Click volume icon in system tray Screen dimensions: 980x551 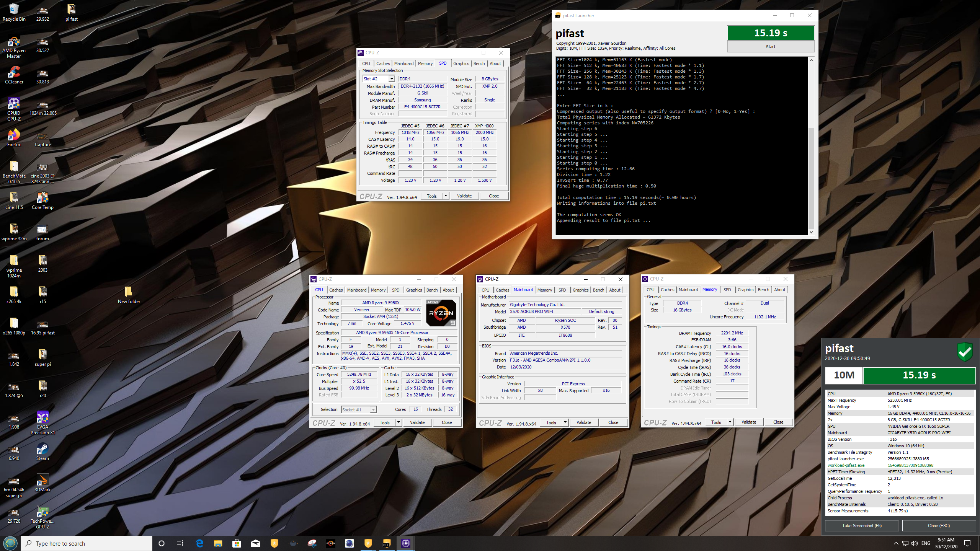click(915, 543)
